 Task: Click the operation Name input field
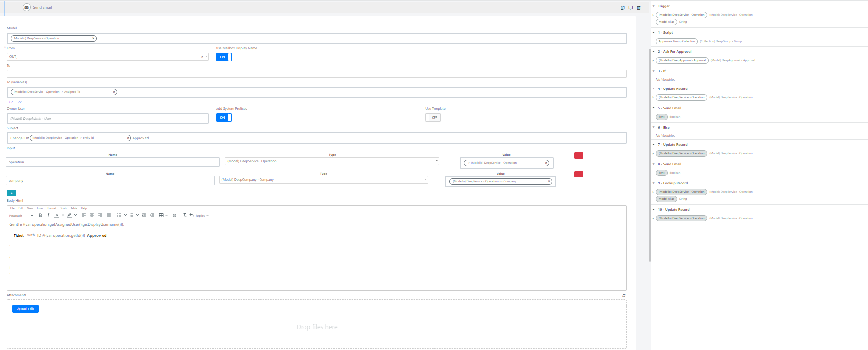tap(113, 162)
